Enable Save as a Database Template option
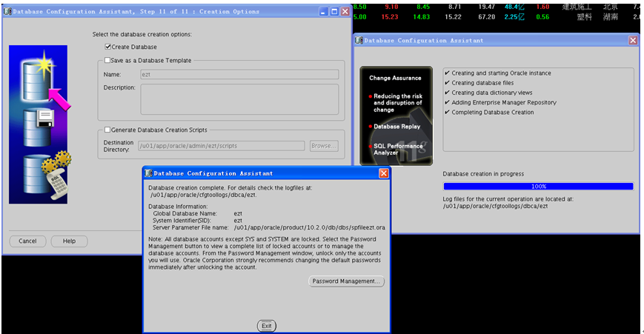The width and height of the screenshot is (644, 334). pos(107,60)
